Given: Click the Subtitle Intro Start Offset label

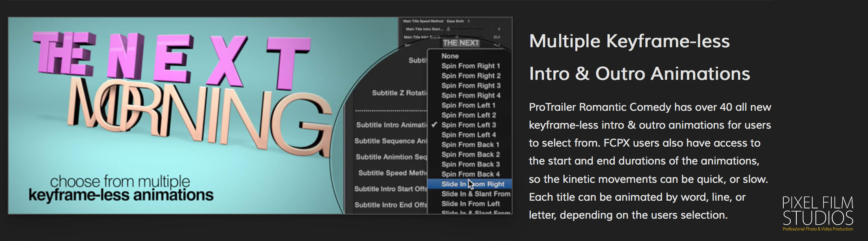Looking at the screenshot, I should pyautogui.click(x=390, y=189).
